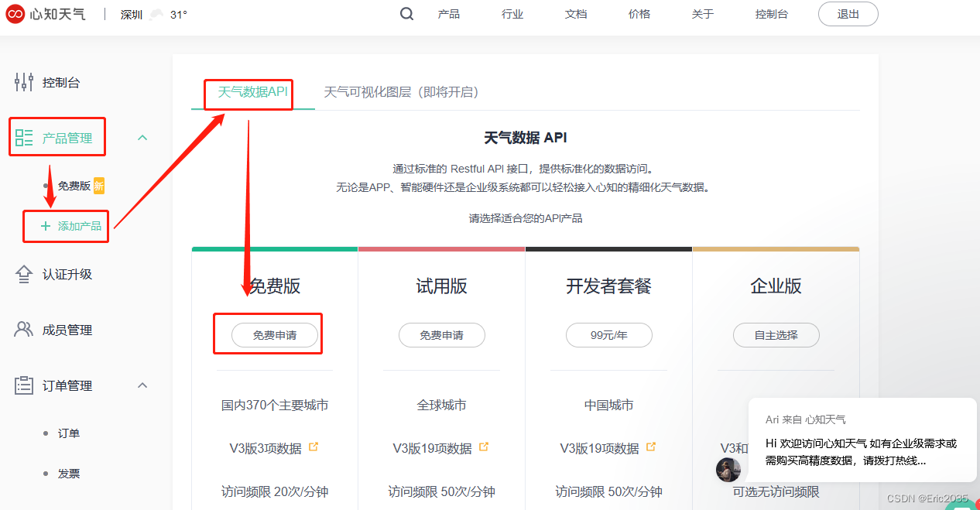Click the 心知天气 logo

pos(46,14)
